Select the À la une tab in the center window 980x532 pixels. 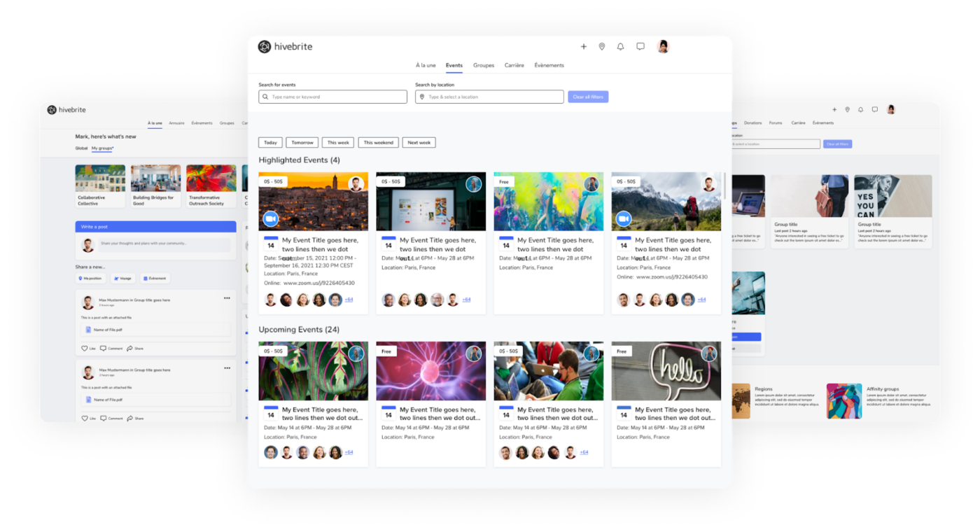[x=426, y=66]
